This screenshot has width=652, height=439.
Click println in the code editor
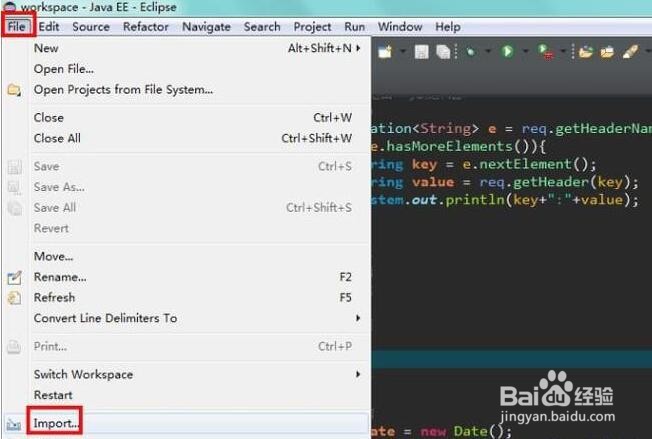[475, 200]
